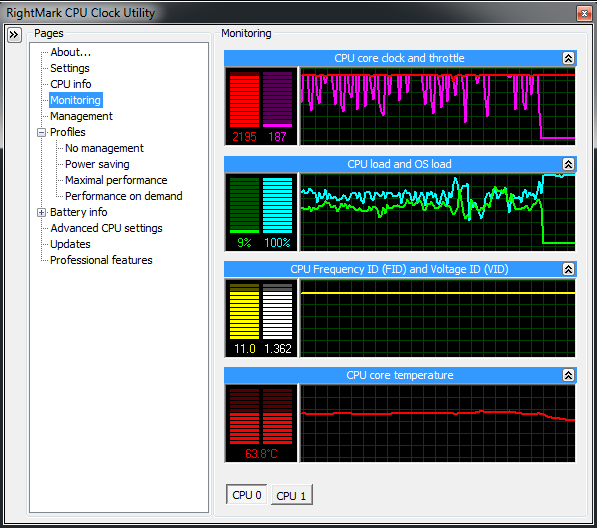Collapse the CPU core clock and throttle panel
This screenshot has height=529, width=597.
pyautogui.click(x=568, y=58)
